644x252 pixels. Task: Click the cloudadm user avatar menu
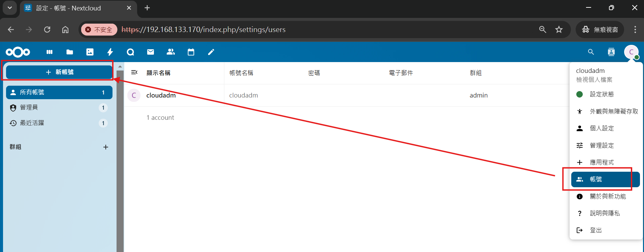pos(631,52)
